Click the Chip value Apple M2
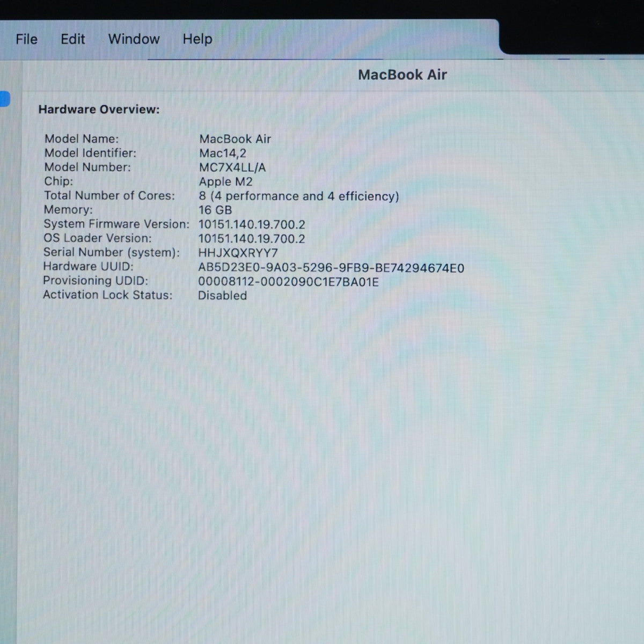 tap(225, 182)
